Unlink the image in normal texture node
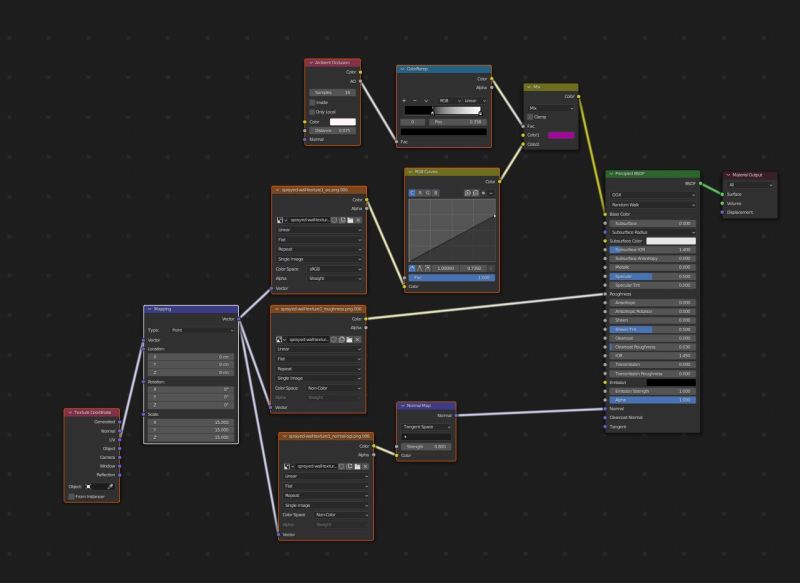This screenshot has height=583, width=800. (x=365, y=466)
